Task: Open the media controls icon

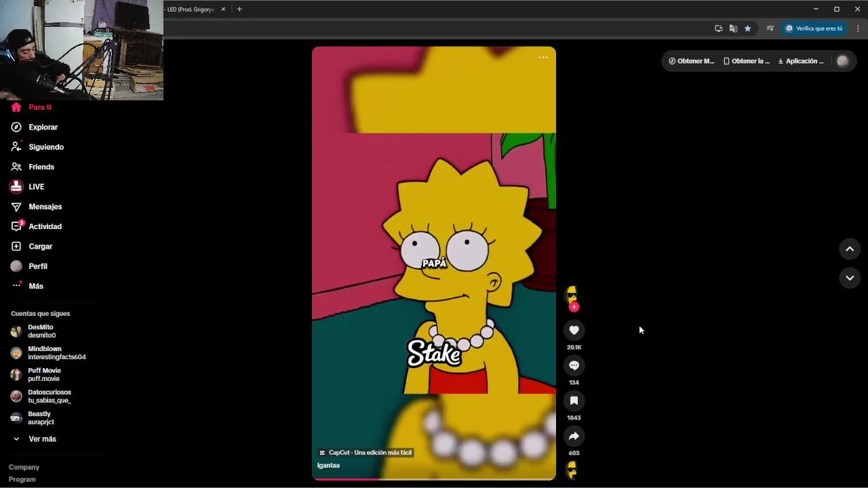Action: point(770,28)
